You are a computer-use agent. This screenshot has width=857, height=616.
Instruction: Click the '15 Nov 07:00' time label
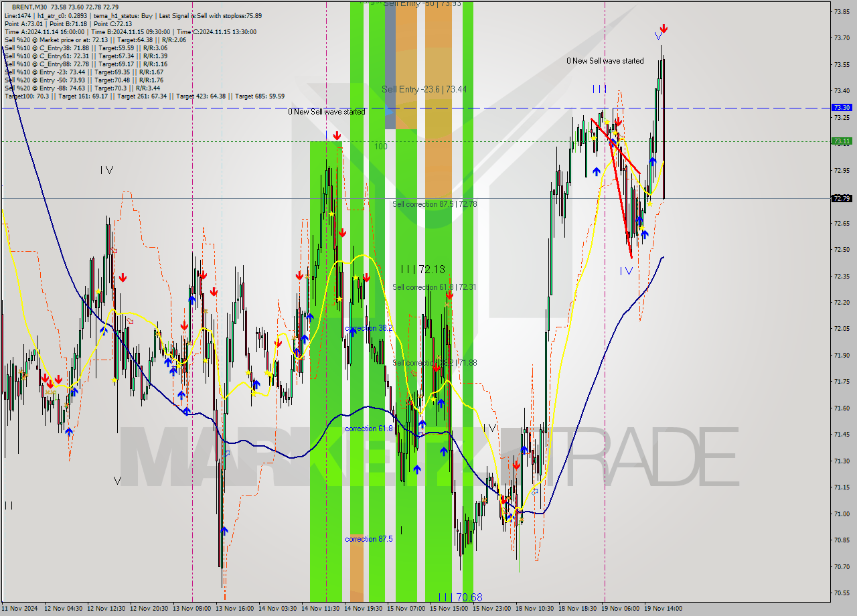[406, 609]
